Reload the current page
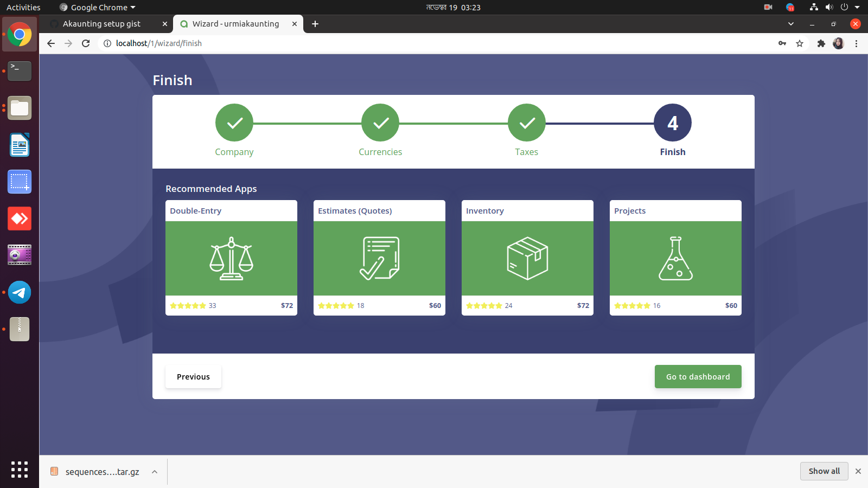The height and width of the screenshot is (488, 868). [x=86, y=43]
